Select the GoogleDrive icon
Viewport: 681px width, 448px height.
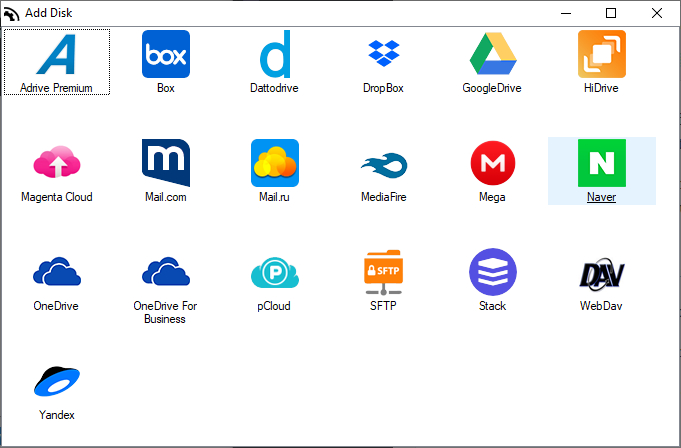(492, 55)
